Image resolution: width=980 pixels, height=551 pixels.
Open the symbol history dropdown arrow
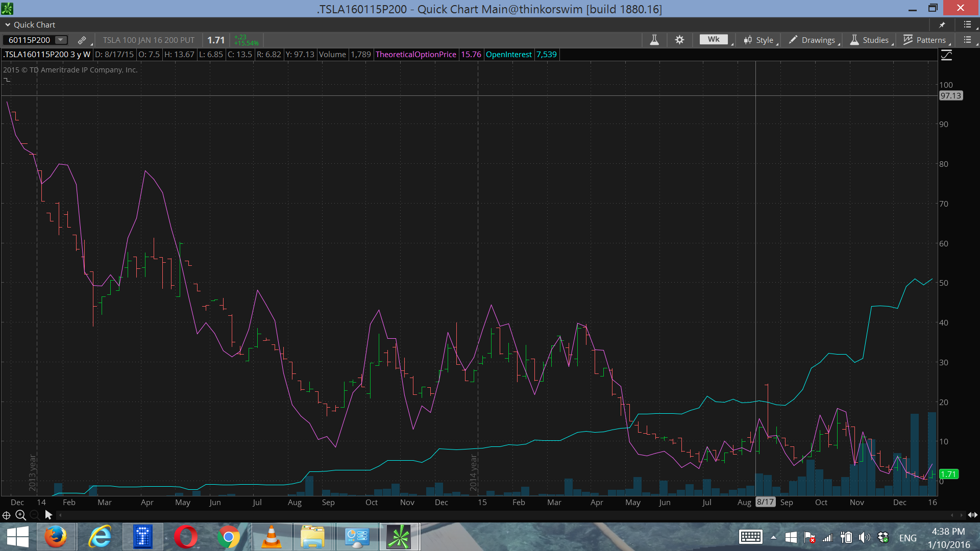click(x=61, y=40)
